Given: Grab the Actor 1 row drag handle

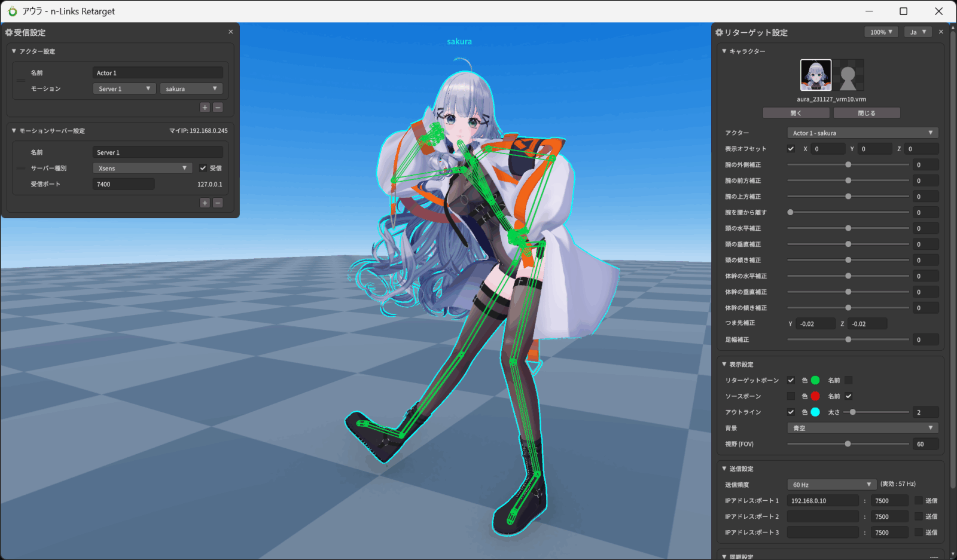Looking at the screenshot, I should (x=21, y=81).
